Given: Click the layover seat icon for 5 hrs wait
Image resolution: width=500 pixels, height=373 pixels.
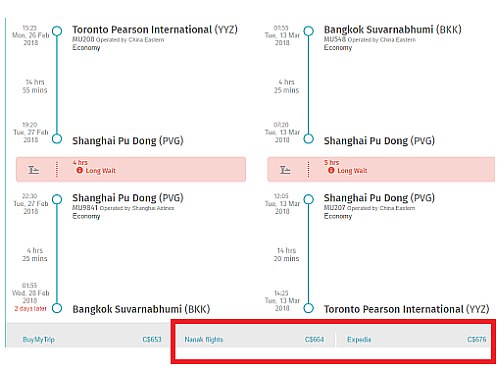Looking at the screenshot, I should coord(285,170).
